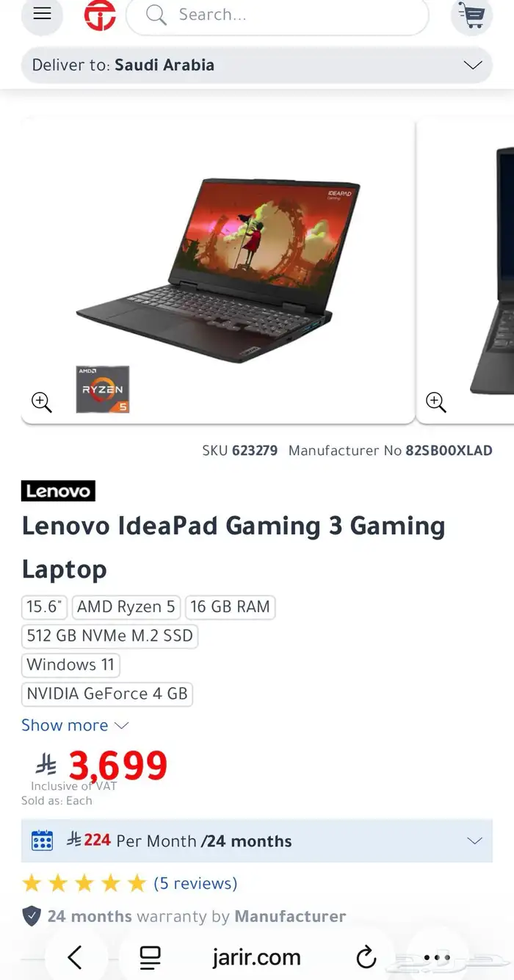
Task: Open the hamburger menu
Action: [43, 15]
